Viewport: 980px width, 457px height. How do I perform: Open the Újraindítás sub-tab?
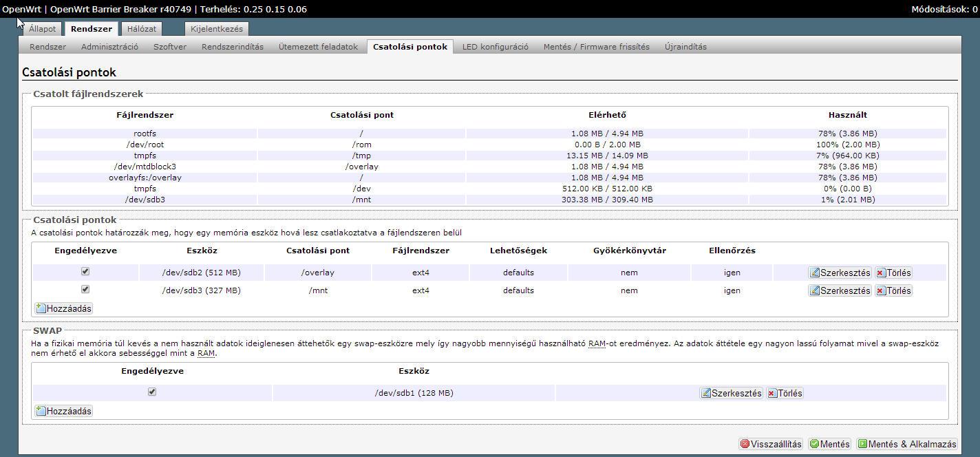pos(685,47)
